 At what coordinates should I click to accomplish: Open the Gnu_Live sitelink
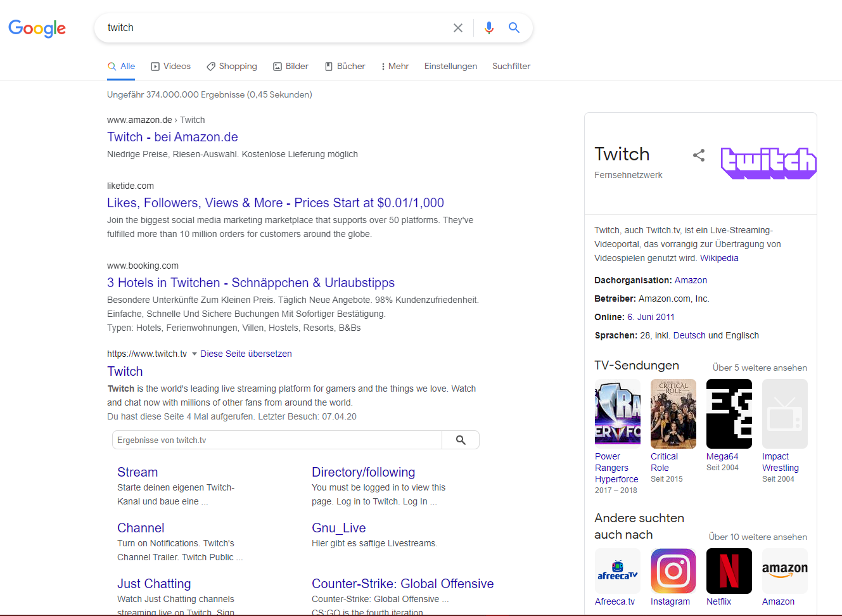[x=338, y=528]
